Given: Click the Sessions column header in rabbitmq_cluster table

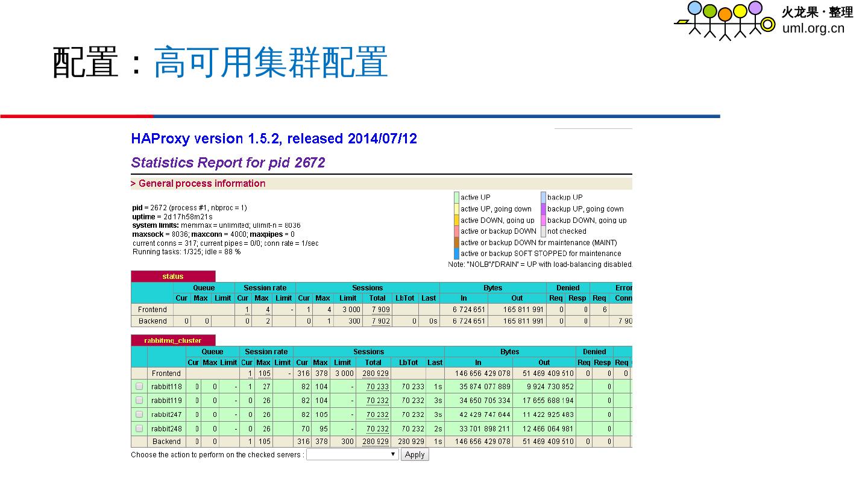Looking at the screenshot, I should pyautogui.click(x=368, y=352).
